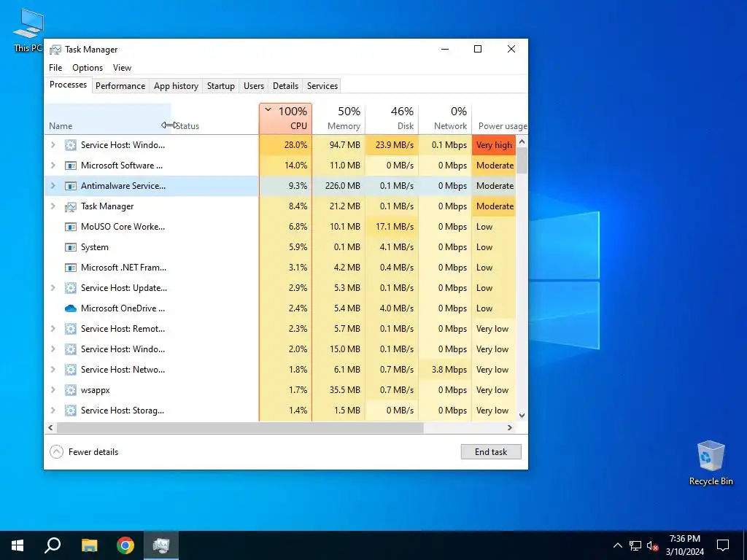Click the gear icon of Service Host: Windo... 2.0% row
The width and height of the screenshot is (747, 560).
coord(71,349)
